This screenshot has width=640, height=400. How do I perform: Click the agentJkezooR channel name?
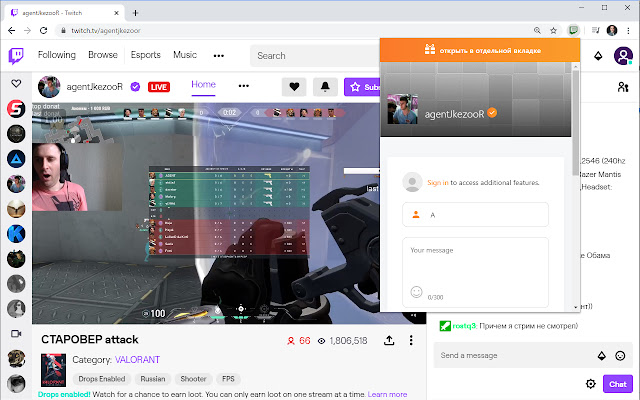click(94, 87)
